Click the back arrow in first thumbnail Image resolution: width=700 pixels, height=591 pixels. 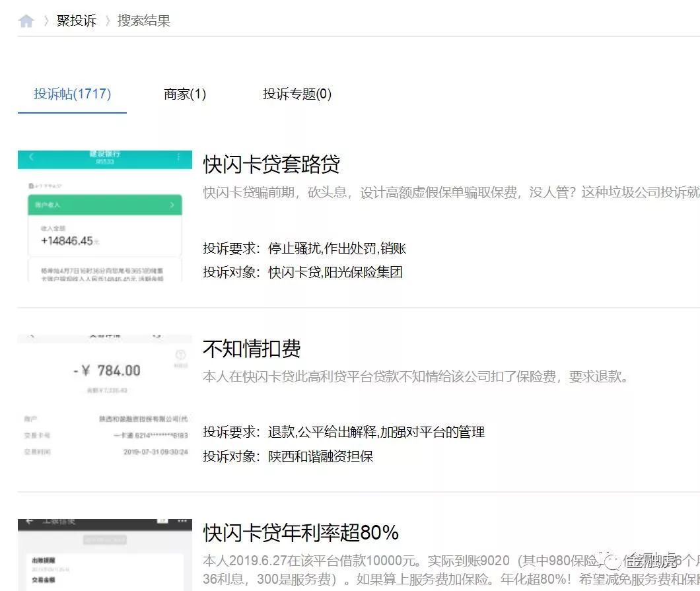31,156
